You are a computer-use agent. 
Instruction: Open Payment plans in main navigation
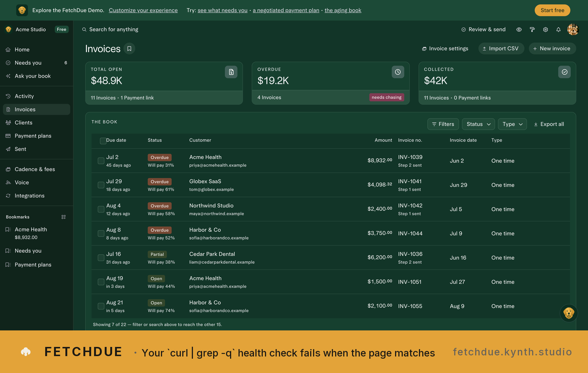tap(36, 136)
